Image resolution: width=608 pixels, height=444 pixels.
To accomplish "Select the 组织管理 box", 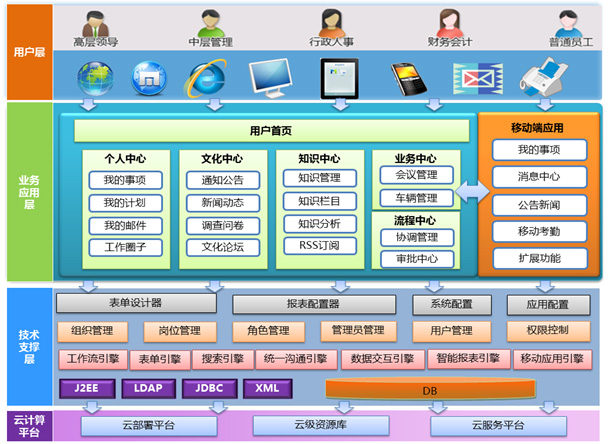I will click(92, 331).
